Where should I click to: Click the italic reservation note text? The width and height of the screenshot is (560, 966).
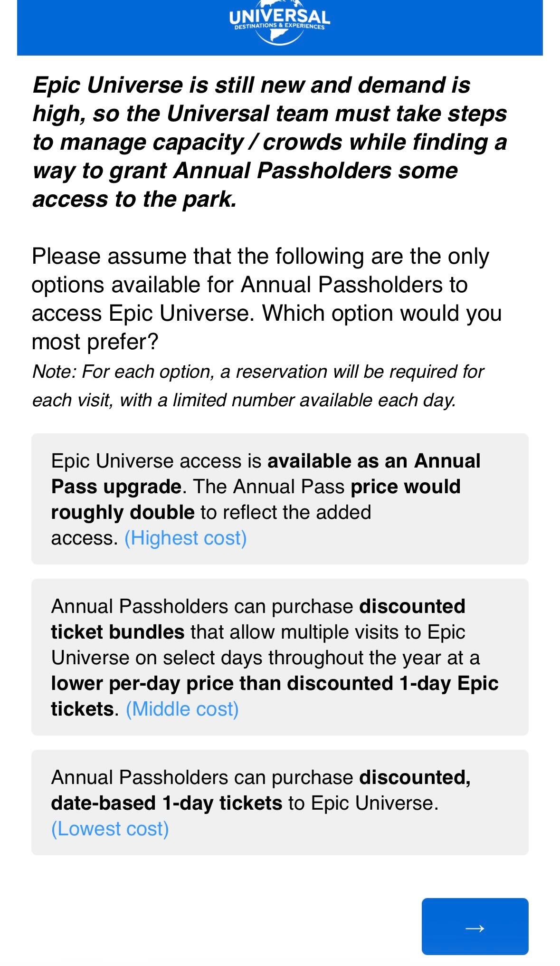(x=257, y=385)
